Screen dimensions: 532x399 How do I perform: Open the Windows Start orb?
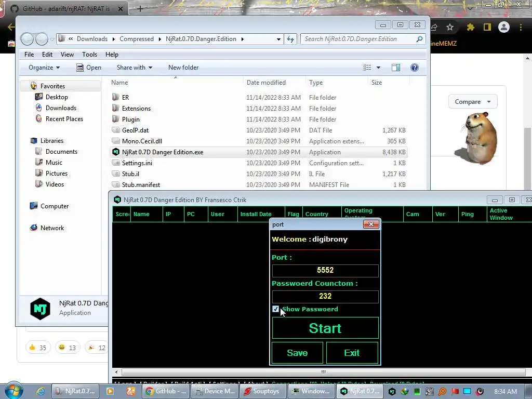tap(14, 390)
